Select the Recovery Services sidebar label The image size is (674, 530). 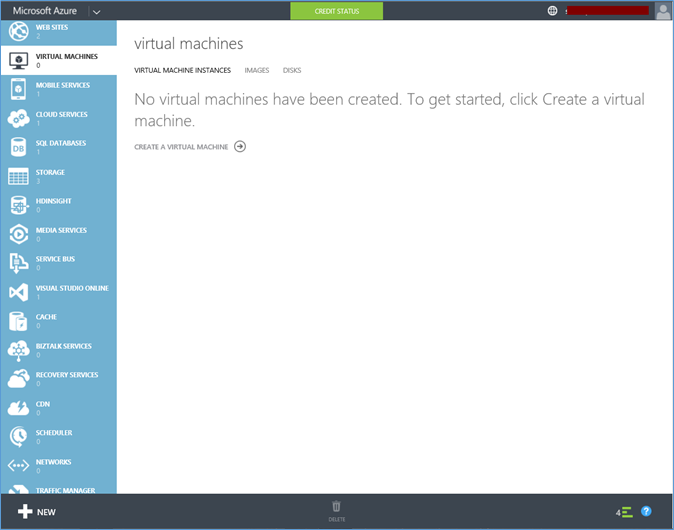67,375
